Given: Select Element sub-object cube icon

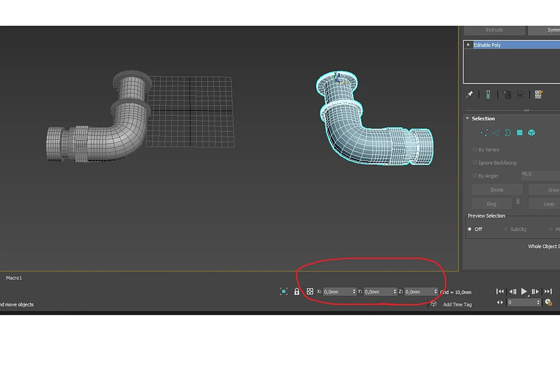Looking at the screenshot, I should (x=532, y=133).
